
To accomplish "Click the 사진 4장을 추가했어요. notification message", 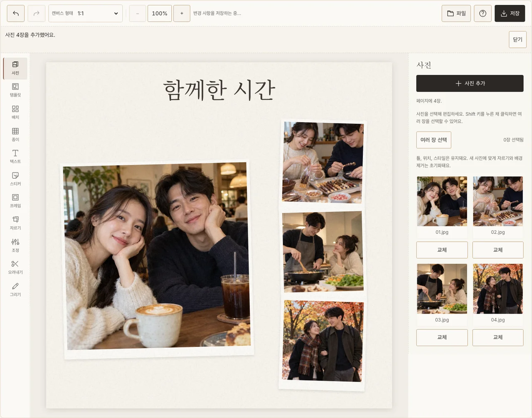I will click(x=30, y=35).
